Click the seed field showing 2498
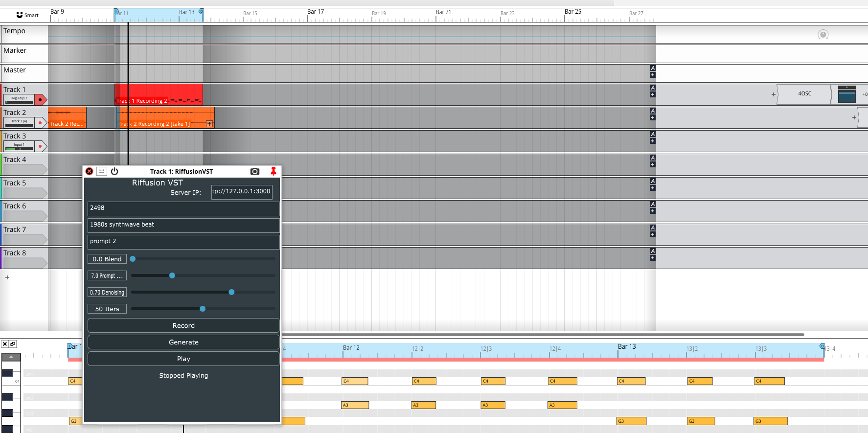868x433 pixels. click(183, 208)
